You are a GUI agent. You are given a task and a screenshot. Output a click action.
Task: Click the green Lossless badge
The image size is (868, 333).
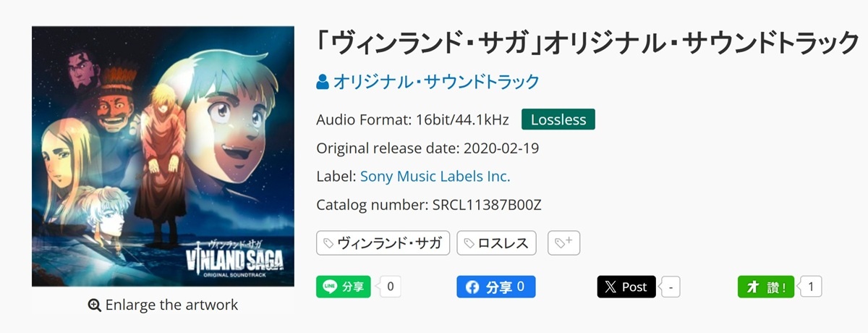(x=558, y=119)
